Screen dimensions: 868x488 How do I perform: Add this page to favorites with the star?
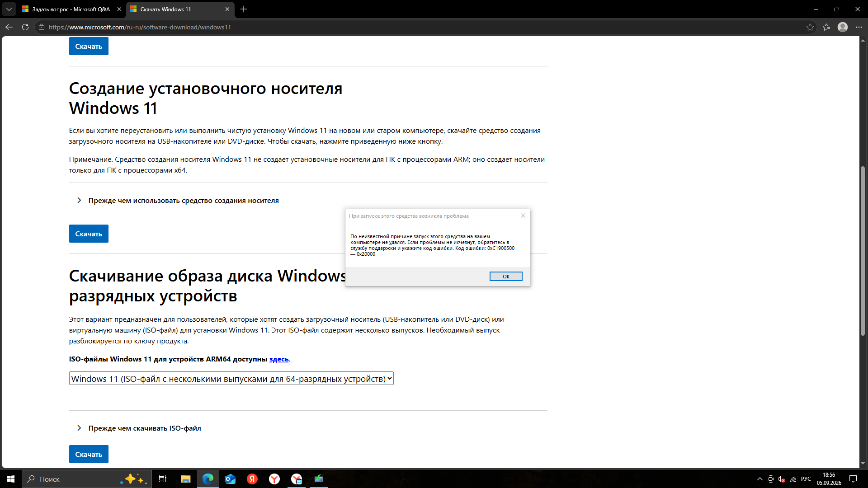(x=810, y=27)
